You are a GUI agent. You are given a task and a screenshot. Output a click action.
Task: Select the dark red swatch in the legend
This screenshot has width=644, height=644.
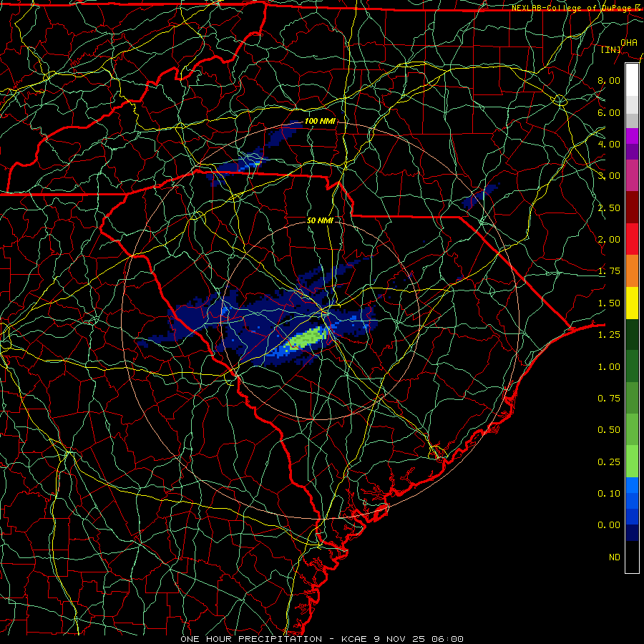[632, 208]
